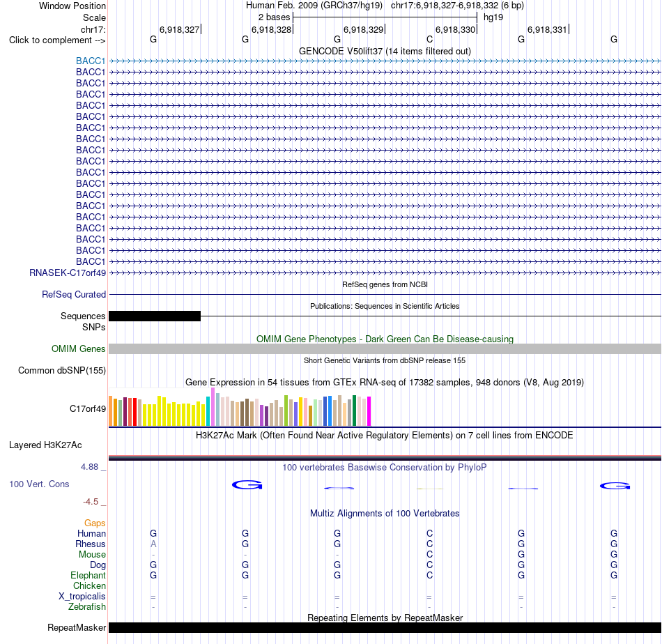Screen dimensions: 662x644
Task: Click the magenta bar in GTEx expression chart
Action: [369, 411]
